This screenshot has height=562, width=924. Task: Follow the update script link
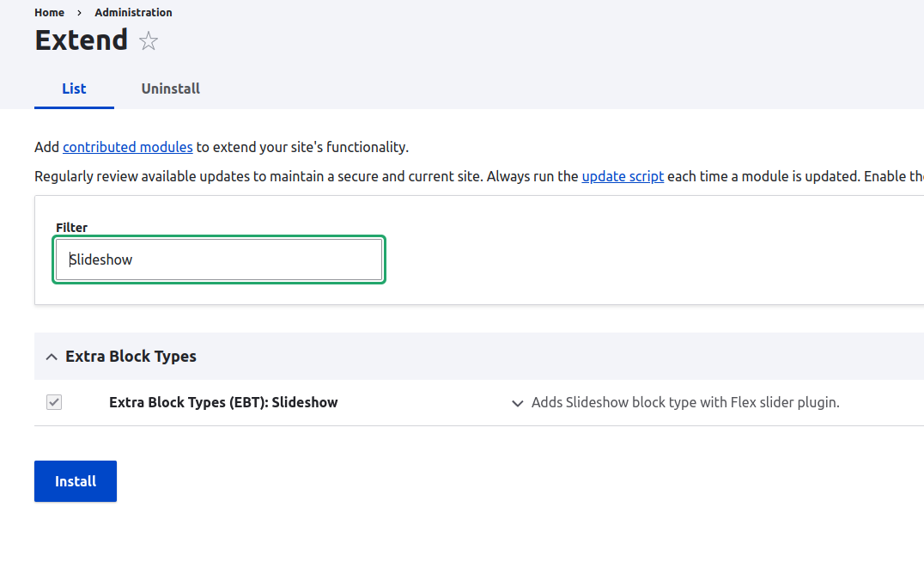point(622,176)
